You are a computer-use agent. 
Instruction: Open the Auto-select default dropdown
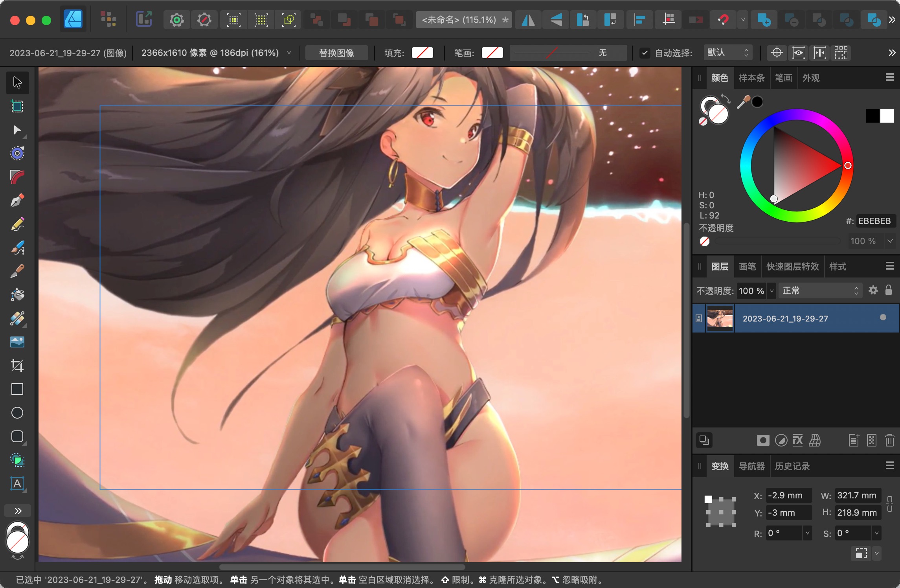click(728, 53)
